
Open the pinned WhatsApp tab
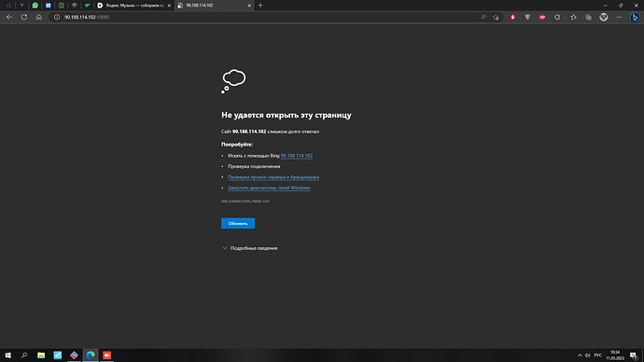click(35, 6)
